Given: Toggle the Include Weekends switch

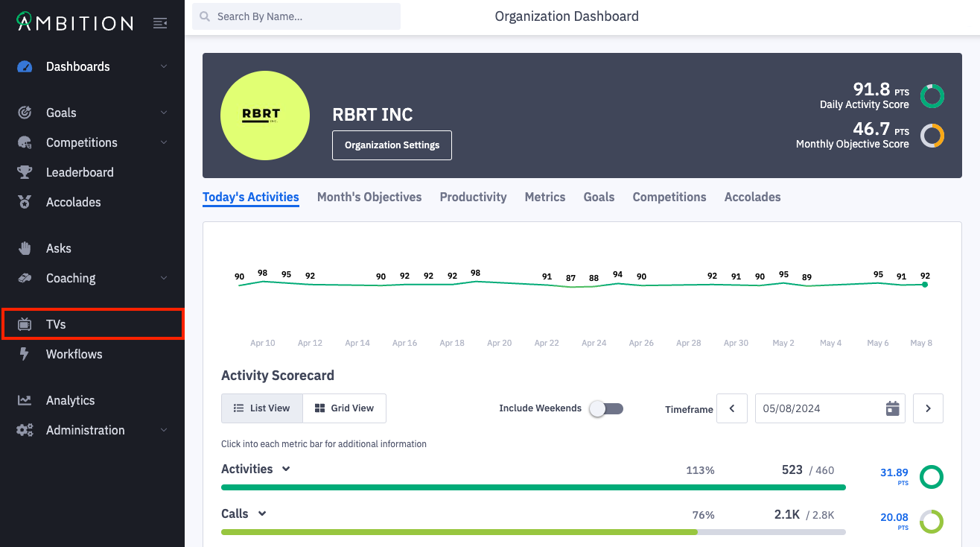Looking at the screenshot, I should click(x=606, y=408).
